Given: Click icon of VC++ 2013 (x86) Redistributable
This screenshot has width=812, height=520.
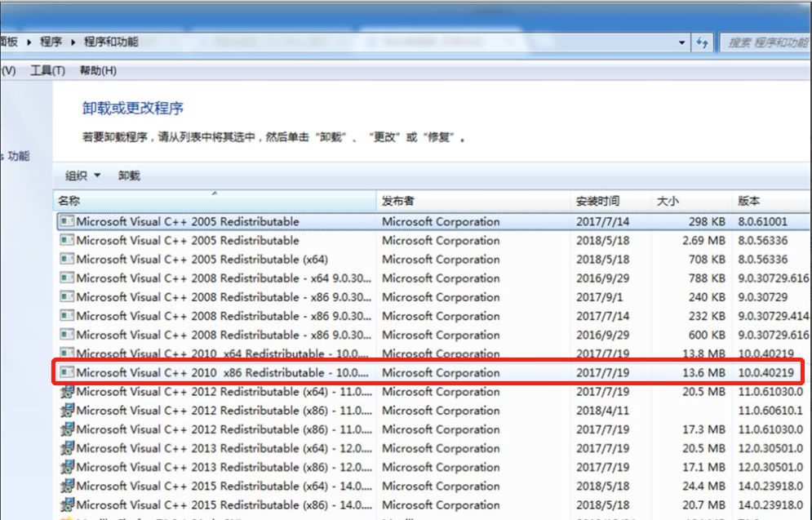Looking at the screenshot, I should click(x=67, y=467).
